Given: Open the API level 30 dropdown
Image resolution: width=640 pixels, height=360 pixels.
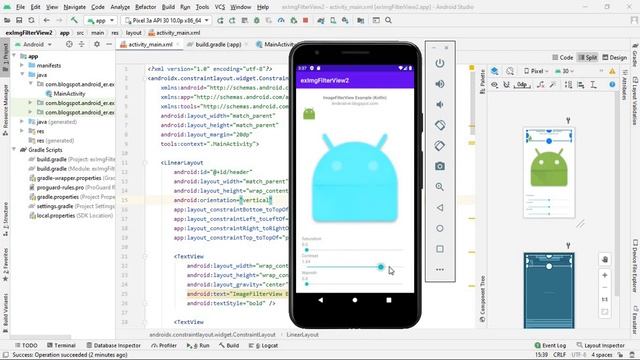Looking at the screenshot, I should tap(564, 71).
